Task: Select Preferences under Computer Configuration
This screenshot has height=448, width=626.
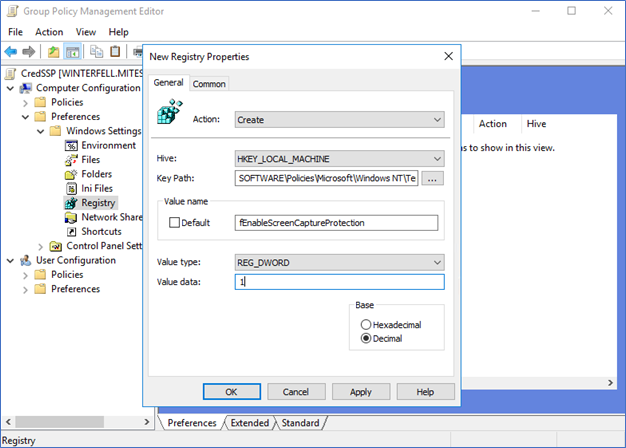Action: [x=75, y=117]
